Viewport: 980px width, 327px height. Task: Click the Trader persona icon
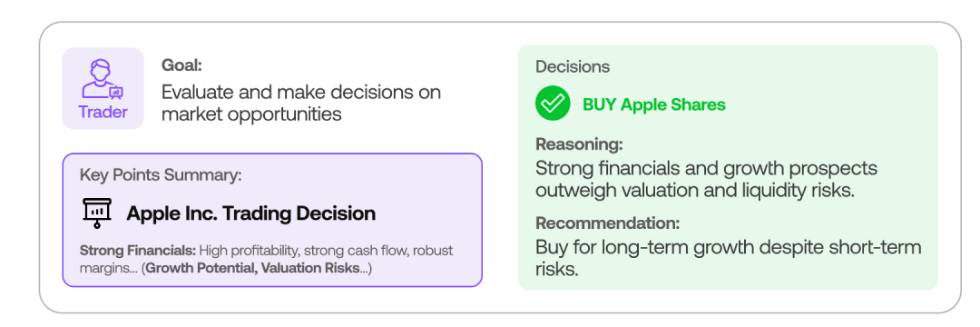(103, 79)
